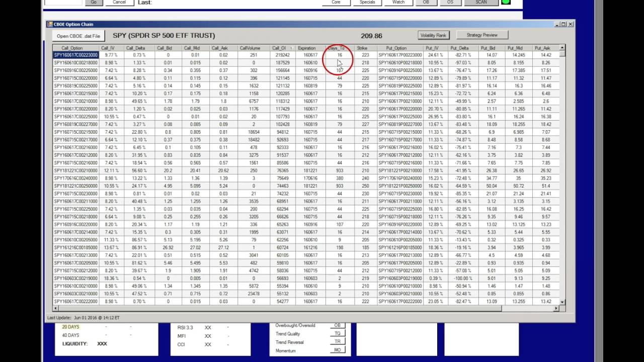Screen dimensions: 644x362
Task: Sort by the Put_Option column header
Action: point(399,48)
